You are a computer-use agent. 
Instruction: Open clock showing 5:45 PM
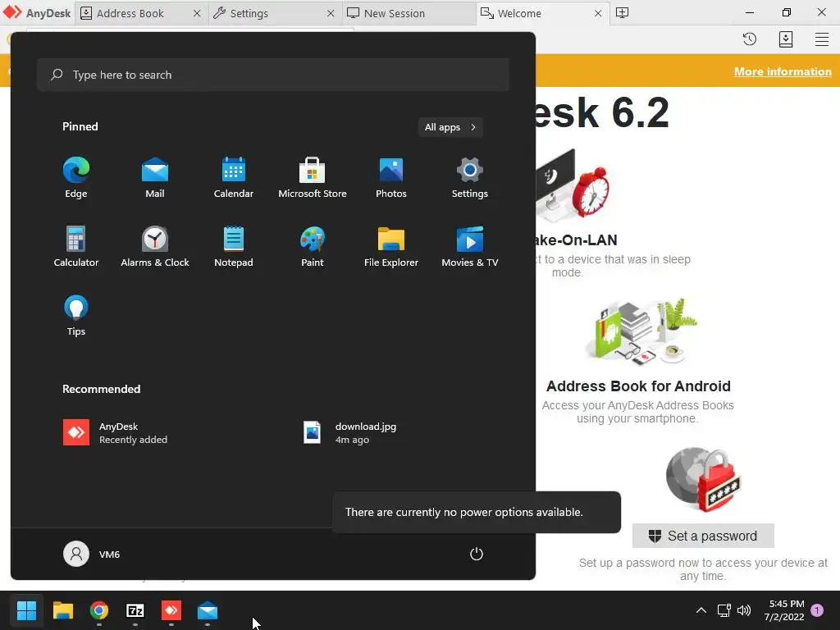point(784,610)
